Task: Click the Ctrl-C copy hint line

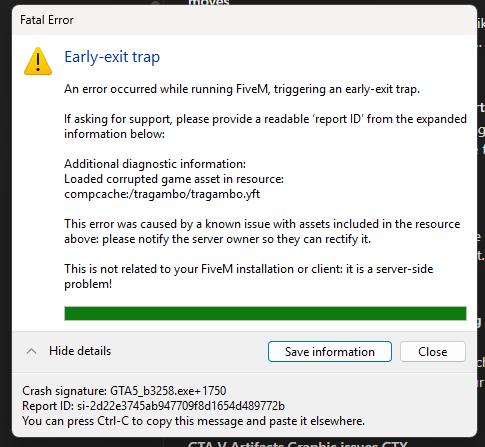Action: pyautogui.click(x=193, y=421)
